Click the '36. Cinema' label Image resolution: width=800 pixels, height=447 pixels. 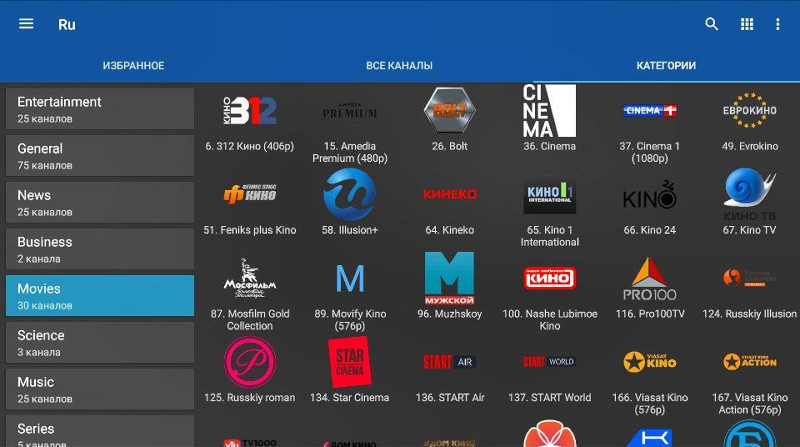[549, 146]
